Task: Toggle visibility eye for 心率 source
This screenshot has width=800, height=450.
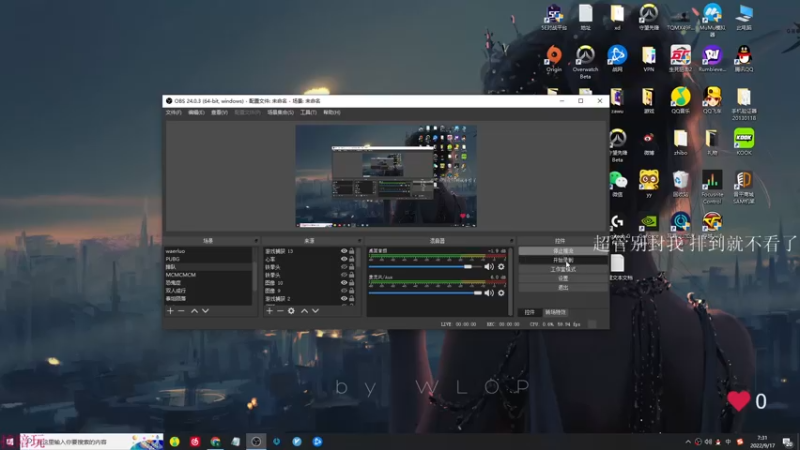Action: coord(344,259)
